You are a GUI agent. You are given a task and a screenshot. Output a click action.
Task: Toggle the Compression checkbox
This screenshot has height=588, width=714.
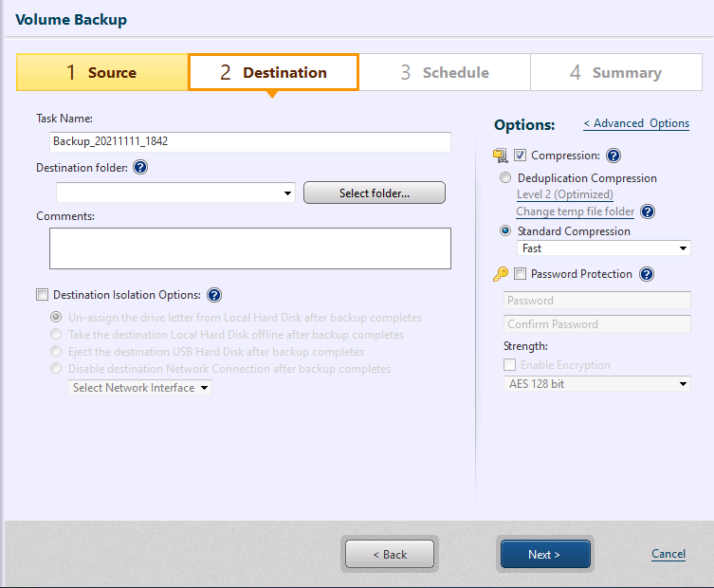tap(520, 156)
